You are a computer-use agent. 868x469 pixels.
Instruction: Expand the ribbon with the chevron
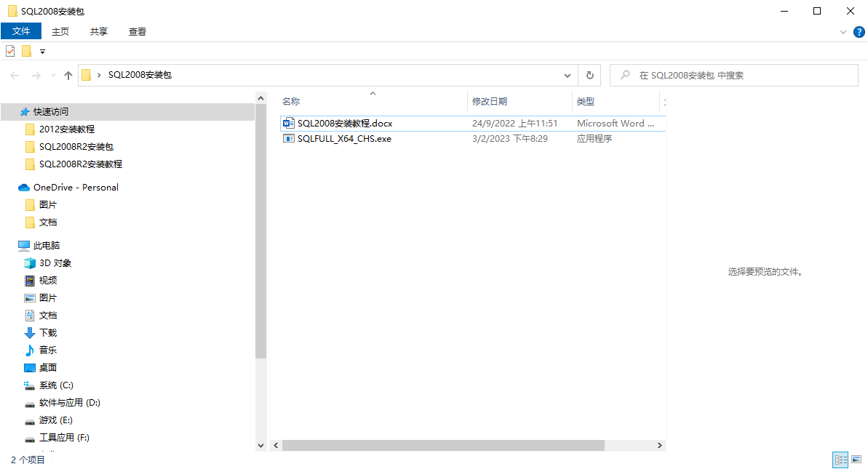click(x=843, y=32)
